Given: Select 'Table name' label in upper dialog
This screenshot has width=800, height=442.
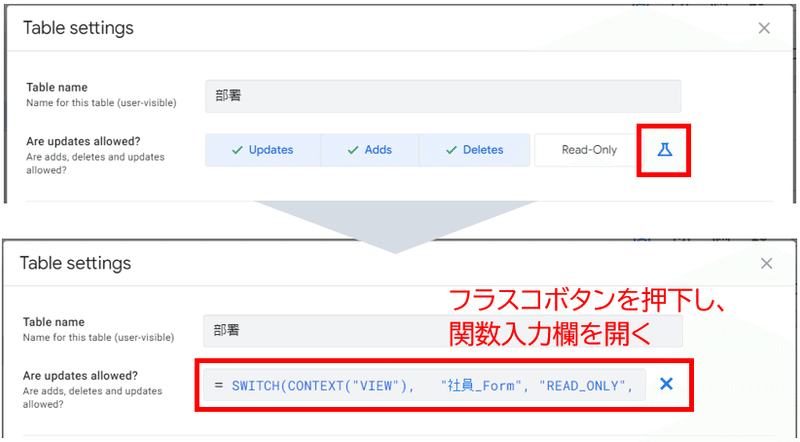Looking at the screenshot, I should (57, 87).
